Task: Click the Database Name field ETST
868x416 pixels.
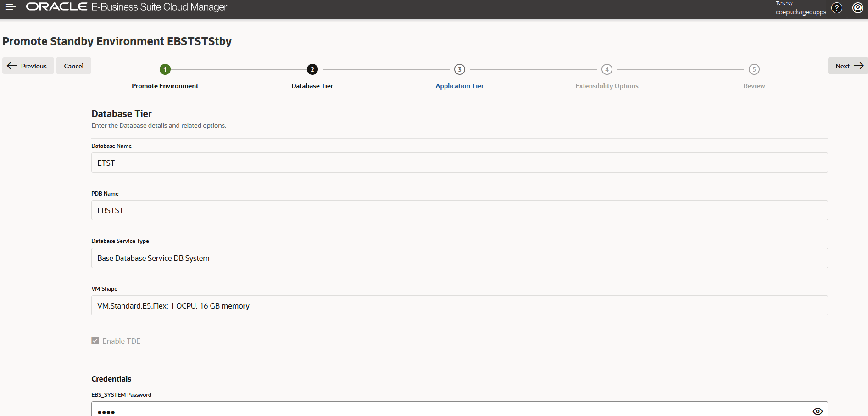Action: coord(460,163)
